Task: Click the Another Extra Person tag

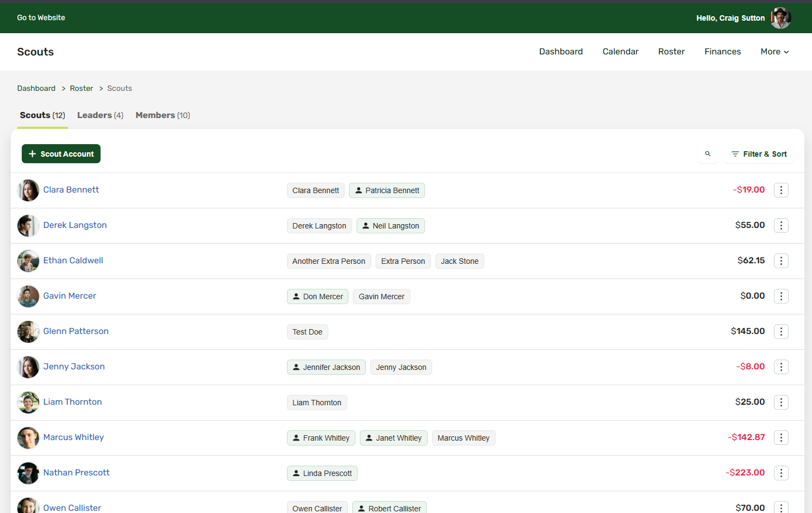Action: [x=329, y=261]
